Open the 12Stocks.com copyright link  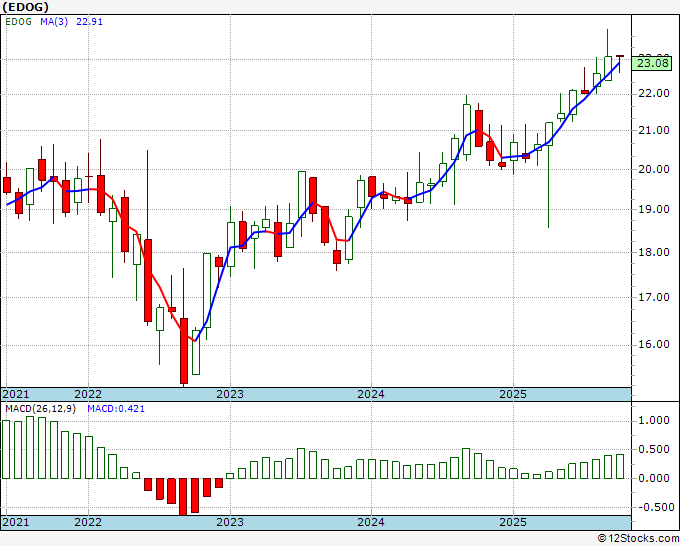(638, 539)
